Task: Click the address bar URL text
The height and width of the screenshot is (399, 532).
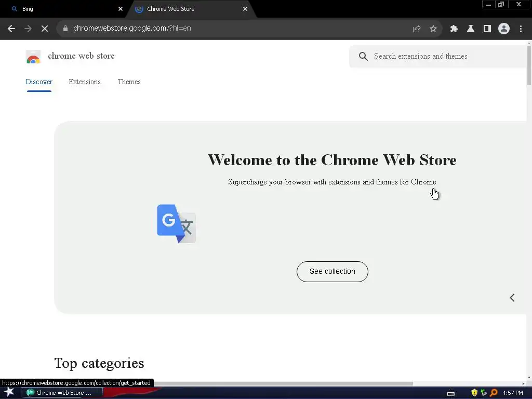Action: click(x=132, y=29)
